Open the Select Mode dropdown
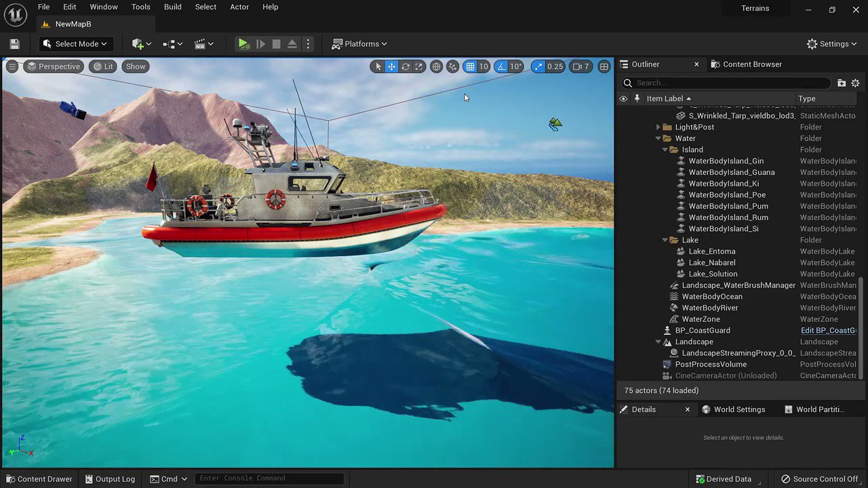Image resolution: width=868 pixels, height=488 pixels. (76, 43)
